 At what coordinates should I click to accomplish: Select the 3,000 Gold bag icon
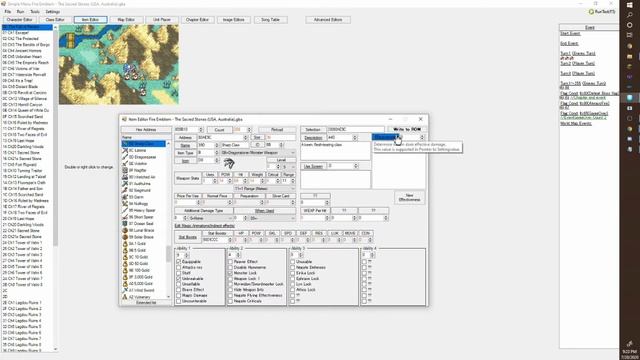coord(125,277)
